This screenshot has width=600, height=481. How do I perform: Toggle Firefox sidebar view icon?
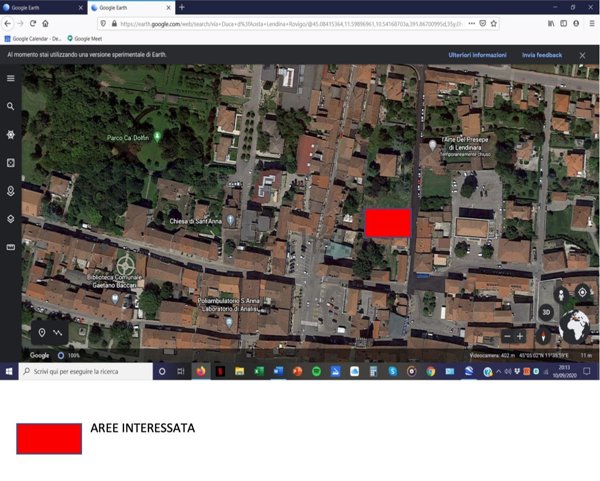click(x=564, y=24)
